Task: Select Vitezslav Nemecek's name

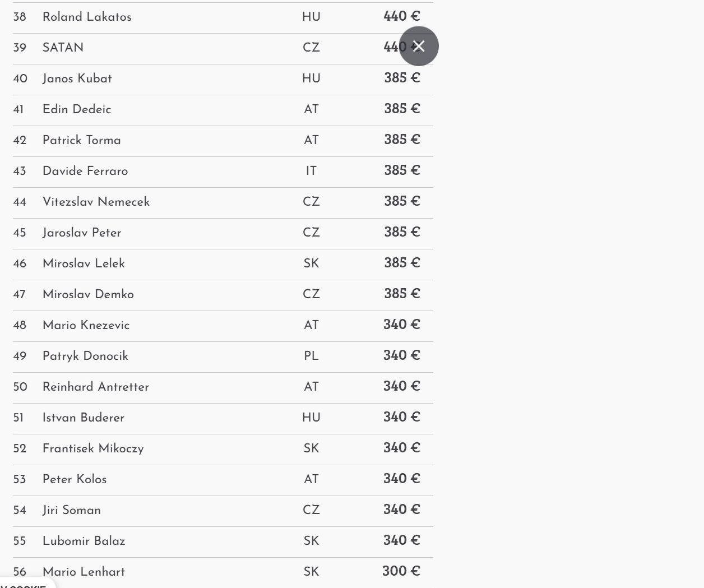Action: point(96,202)
